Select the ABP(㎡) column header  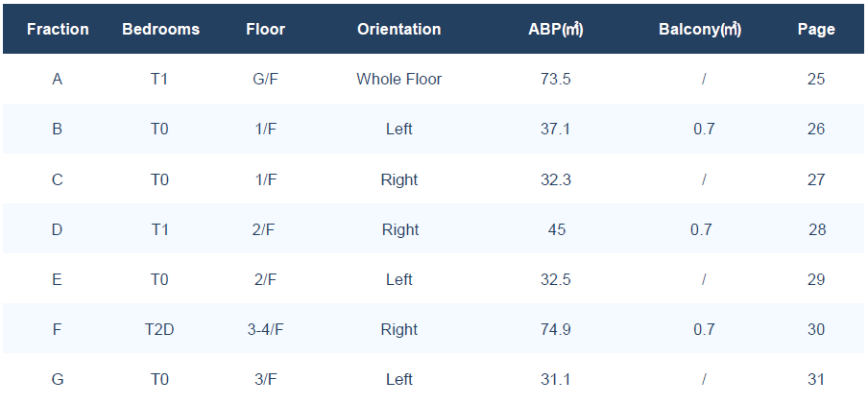pos(556,30)
